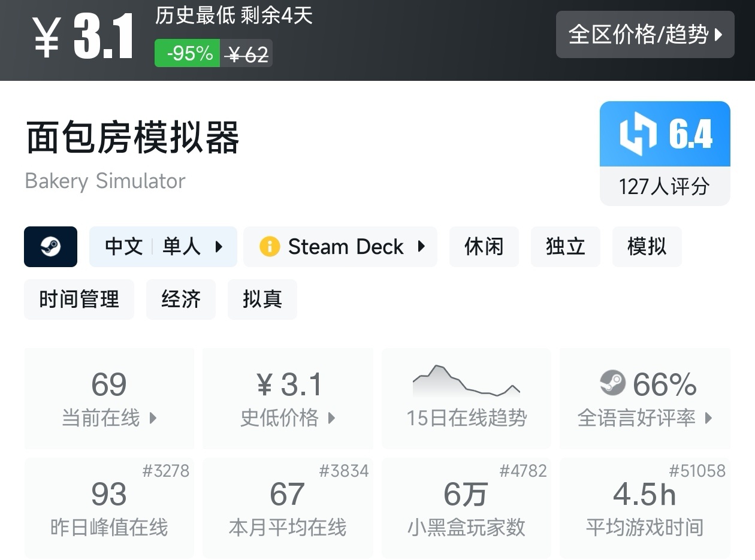Expand the 全语言好评率 review rate arrow
The width and height of the screenshot is (755, 560).
[708, 418]
